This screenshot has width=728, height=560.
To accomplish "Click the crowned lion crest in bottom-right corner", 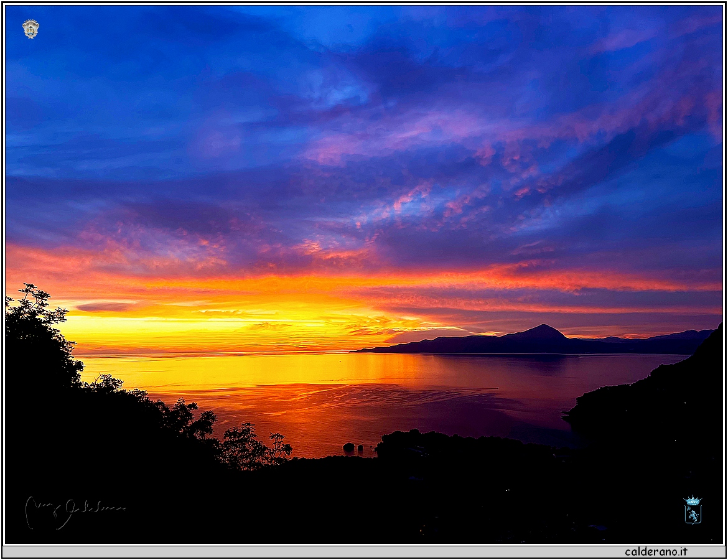I will tap(693, 510).
